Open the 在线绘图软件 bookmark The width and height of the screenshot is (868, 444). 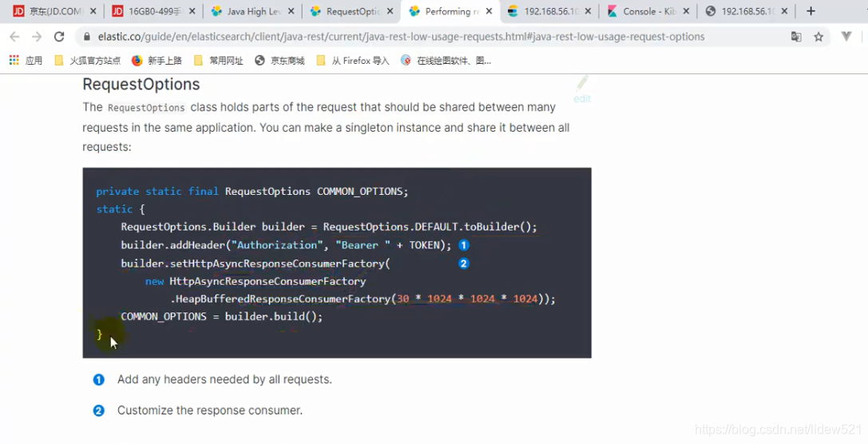point(446,61)
